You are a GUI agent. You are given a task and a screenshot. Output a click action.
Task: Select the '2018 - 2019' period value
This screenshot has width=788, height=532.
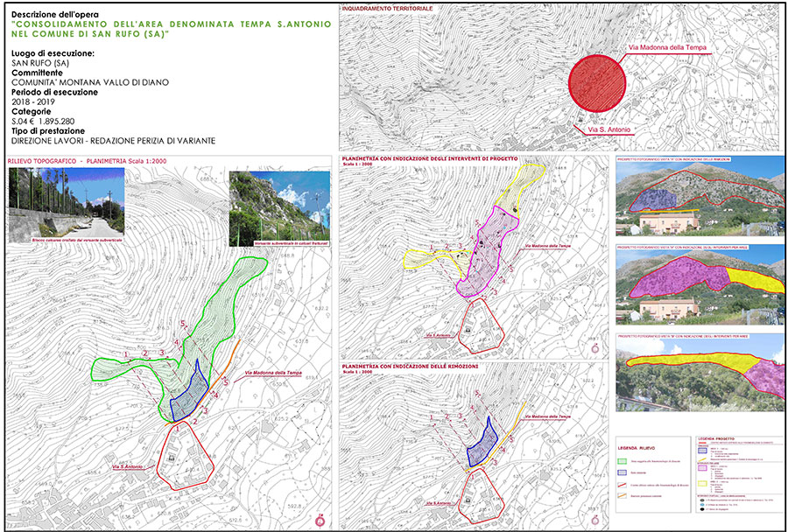(x=33, y=102)
